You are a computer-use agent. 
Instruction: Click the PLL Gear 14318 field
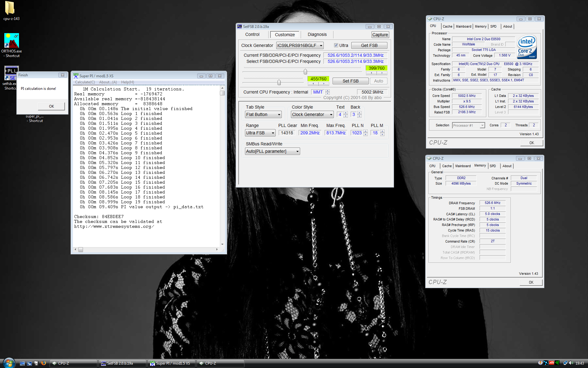click(x=287, y=133)
